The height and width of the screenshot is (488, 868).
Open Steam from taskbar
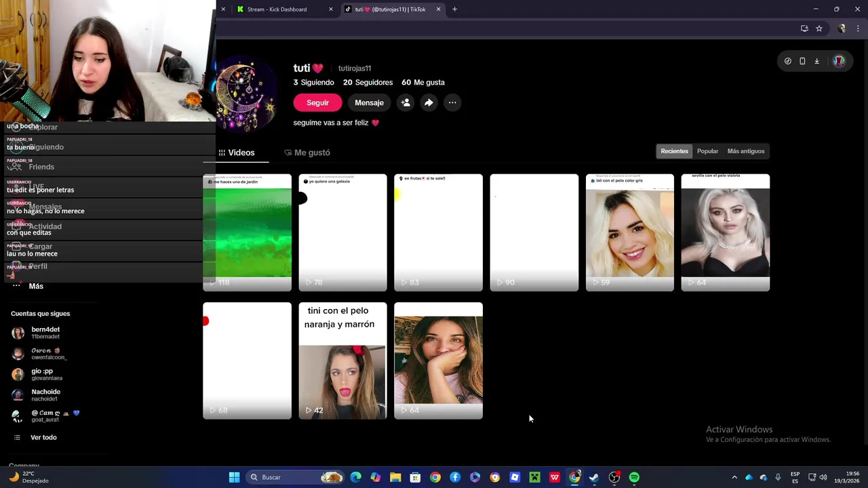click(594, 477)
